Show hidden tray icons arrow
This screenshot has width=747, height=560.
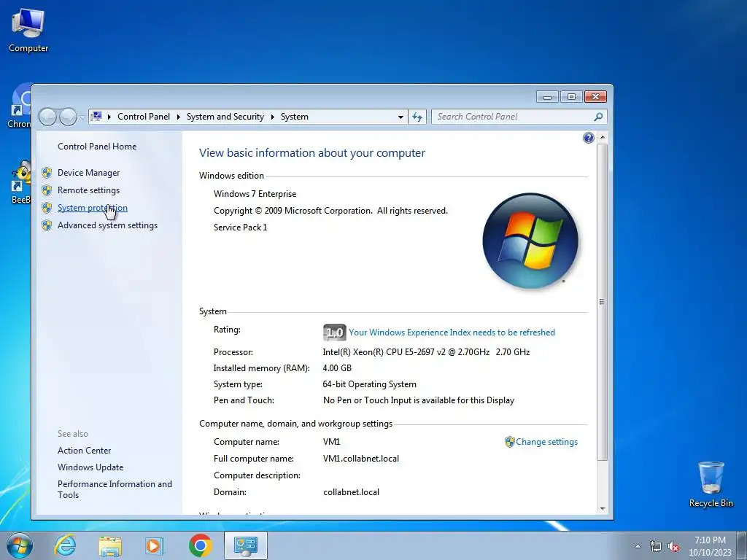coord(638,546)
